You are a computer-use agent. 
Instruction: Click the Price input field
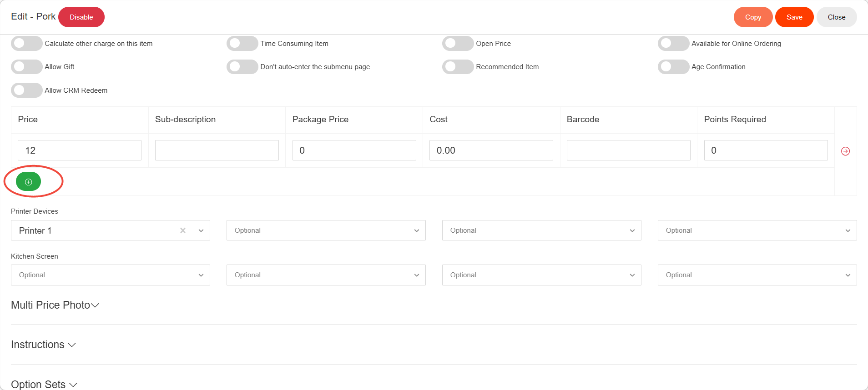click(80, 150)
